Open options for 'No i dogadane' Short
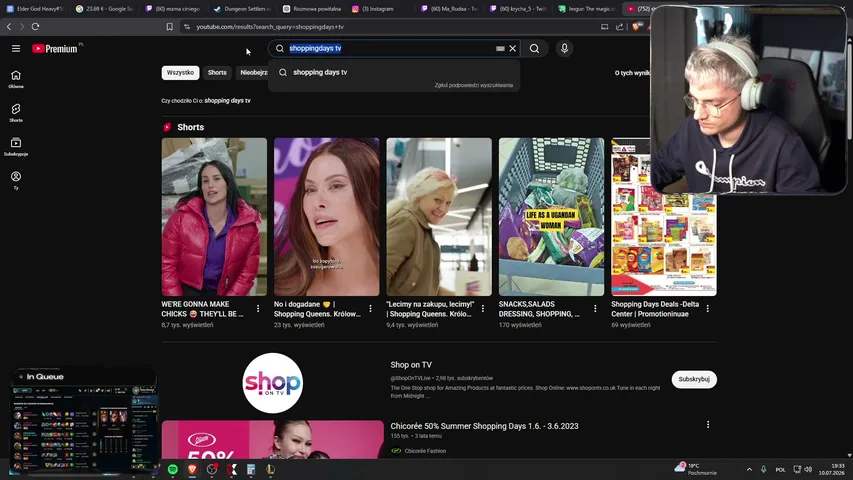The width and height of the screenshot is (853, 480). click(370, 309)
